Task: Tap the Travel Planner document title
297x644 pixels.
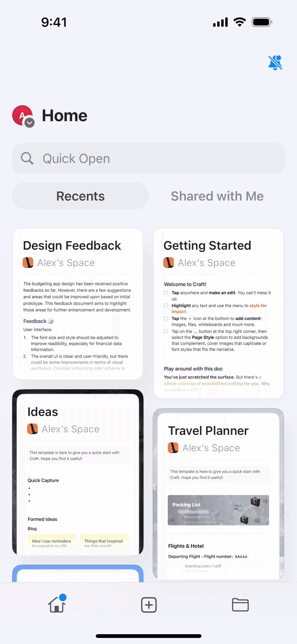Action: point(208,431)
